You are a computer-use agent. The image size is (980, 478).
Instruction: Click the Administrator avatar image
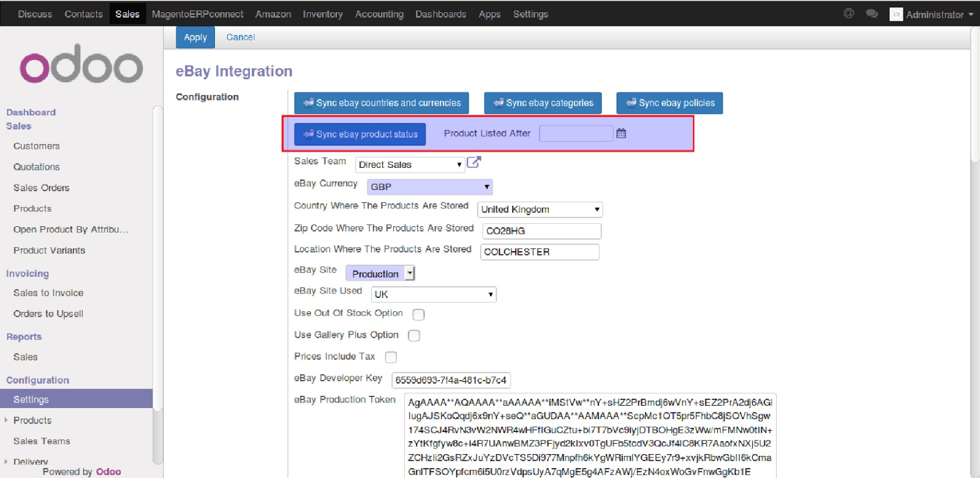896,14
